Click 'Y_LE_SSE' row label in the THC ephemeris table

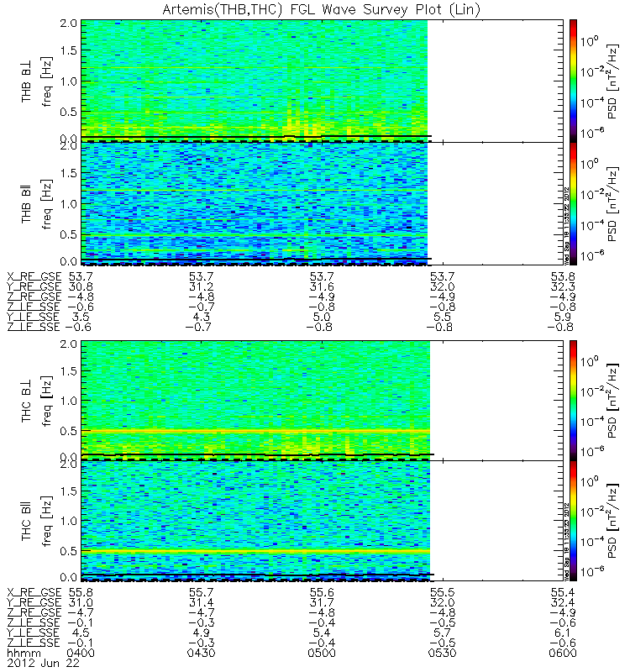coord(33,633)
